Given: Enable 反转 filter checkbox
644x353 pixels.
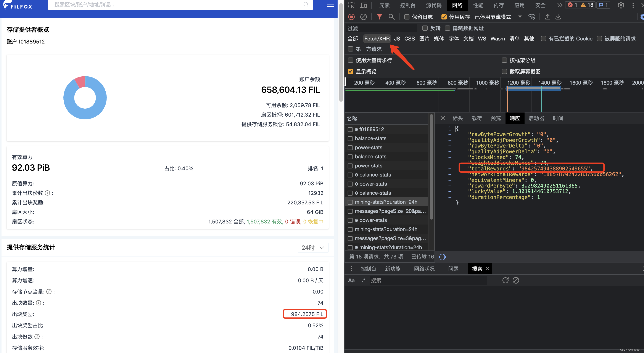Looking at the screenshot, I should click(x=425, y=28).
